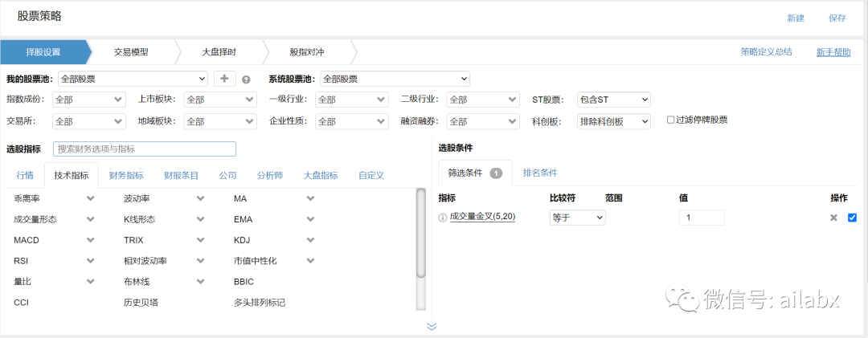Click the double chevron expand icon at bottom
868x338 pixels.
[432, 327]
